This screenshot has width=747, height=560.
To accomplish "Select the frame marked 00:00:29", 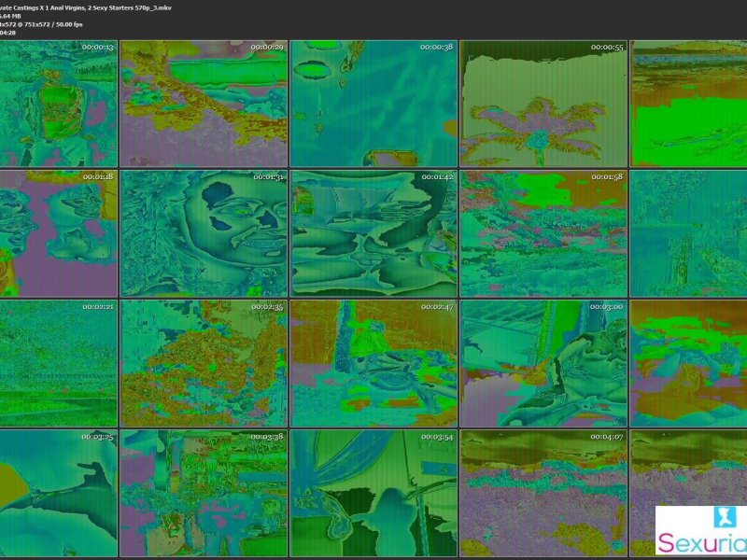I will 204,104.
